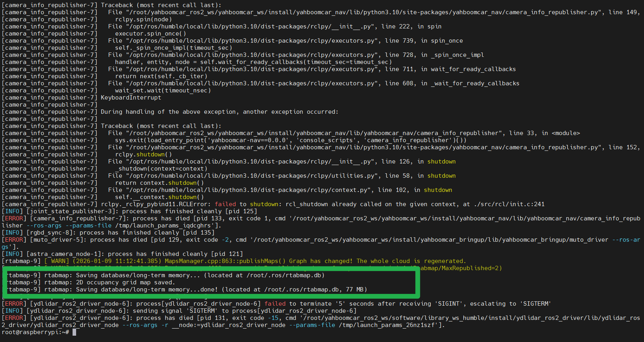Click the 'rclpy.spin(node)' code line
The height and width of the screenshot is (342, 644).
coord(144,19)
